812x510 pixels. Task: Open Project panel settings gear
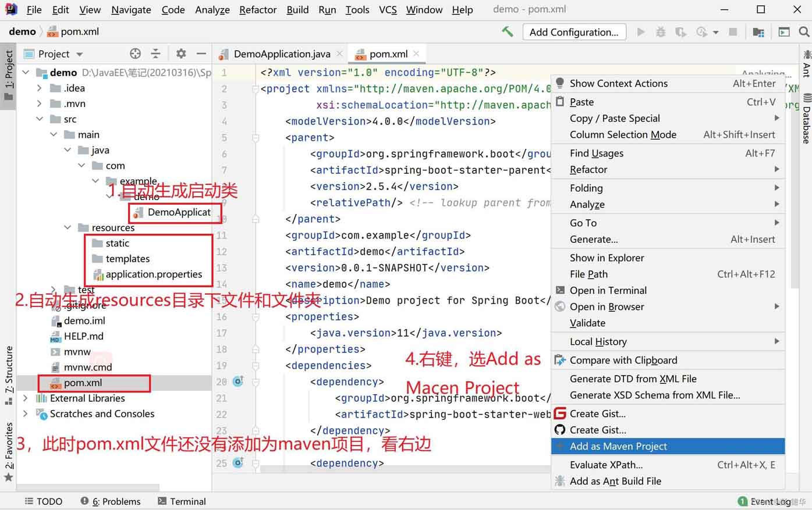[x=181, y=54]
